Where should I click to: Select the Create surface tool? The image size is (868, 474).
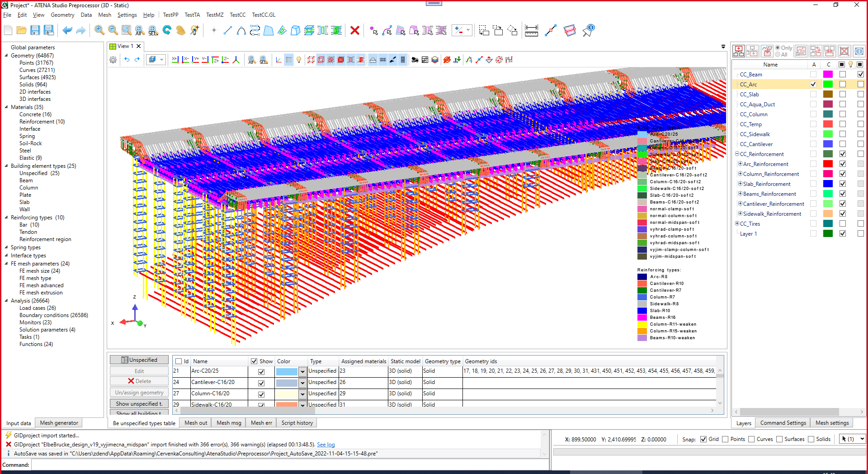(269, 30)
